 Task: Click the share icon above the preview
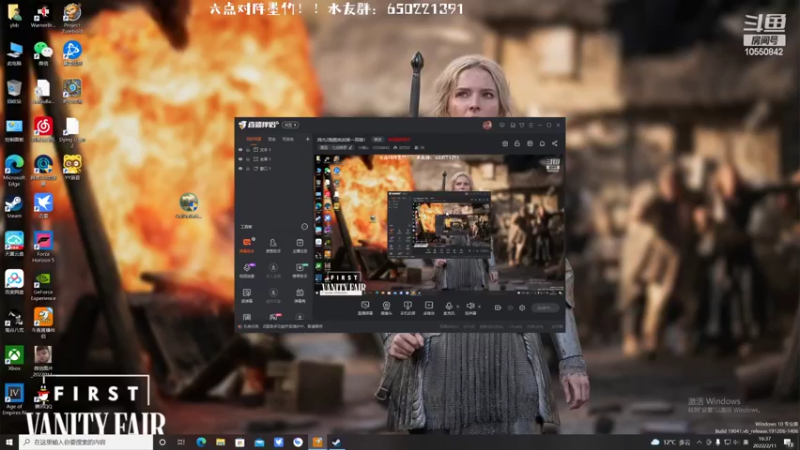pos(555,144)
